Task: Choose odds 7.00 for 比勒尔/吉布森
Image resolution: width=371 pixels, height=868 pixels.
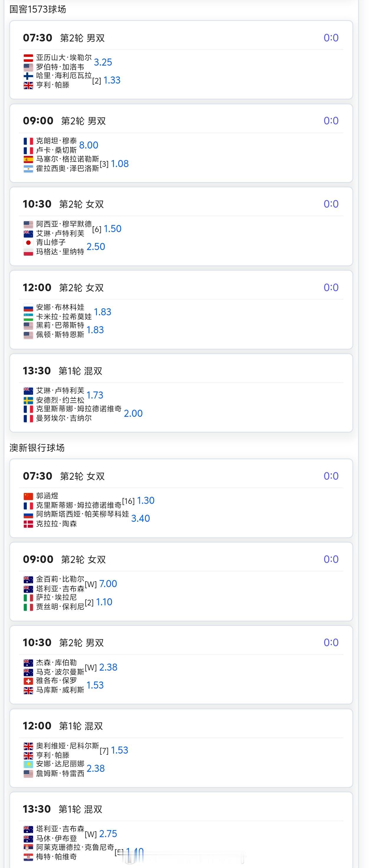Action: point(108,584)
